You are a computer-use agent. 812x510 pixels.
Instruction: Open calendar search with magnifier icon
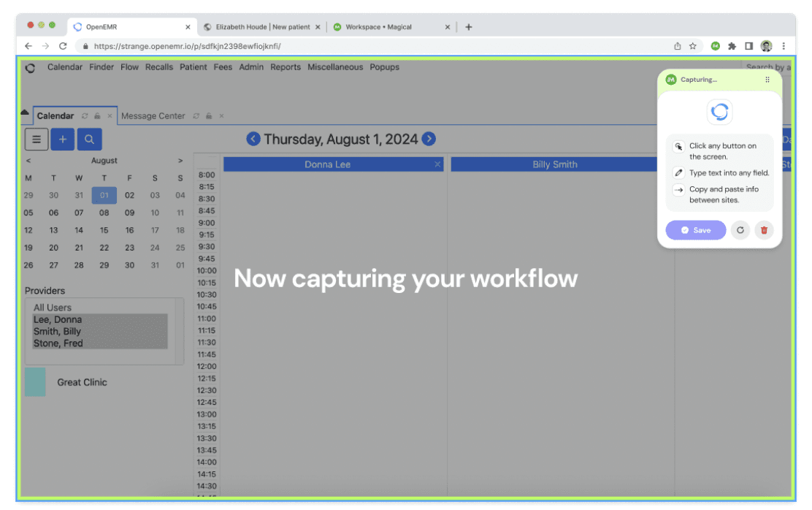pyautogui.click(x=89, y=139)
